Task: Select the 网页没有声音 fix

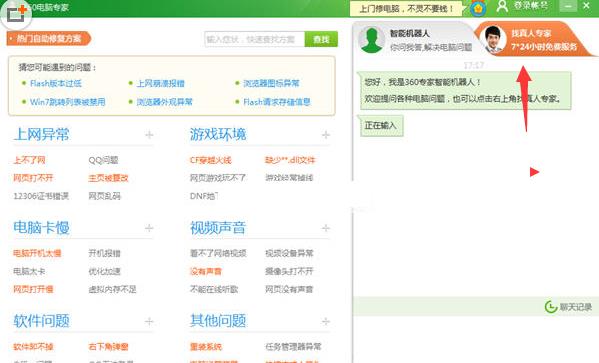Action: point(289,289)
